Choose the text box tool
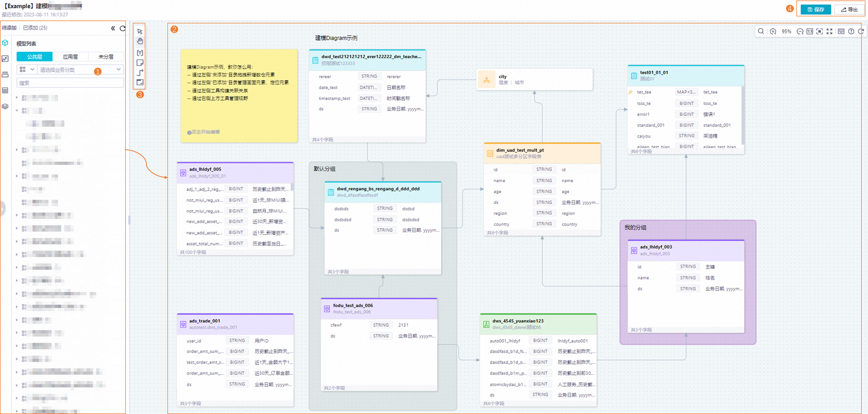The height and width of the screenshot is (414, 868). (x=140, y=53)
